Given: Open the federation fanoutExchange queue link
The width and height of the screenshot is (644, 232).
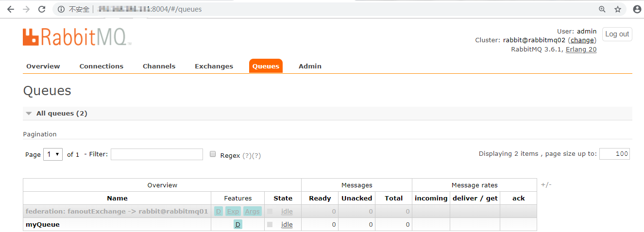Looking at the screenshot, I should (x=117, y=212).
